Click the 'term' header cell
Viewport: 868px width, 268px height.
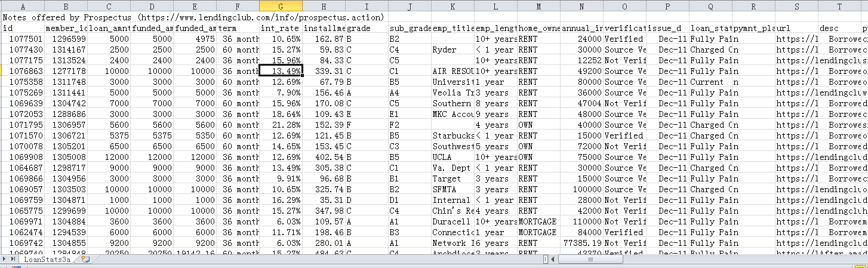point(238,28)
